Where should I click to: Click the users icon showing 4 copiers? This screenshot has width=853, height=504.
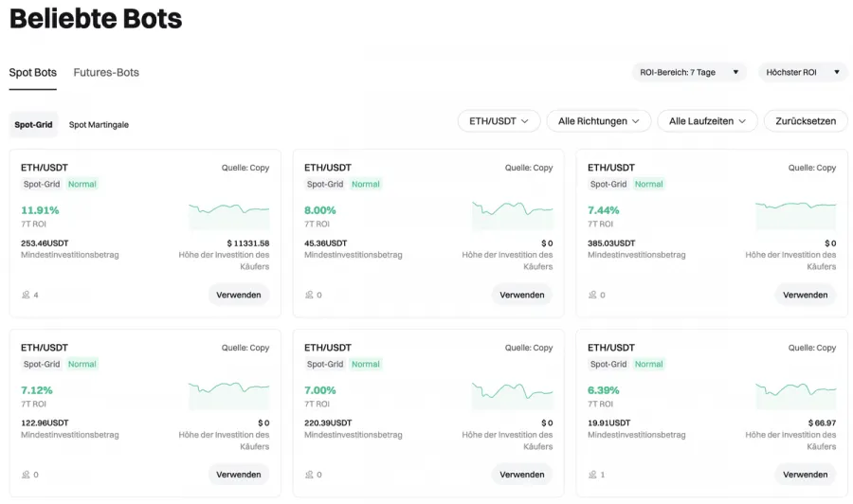coord(26,295)
